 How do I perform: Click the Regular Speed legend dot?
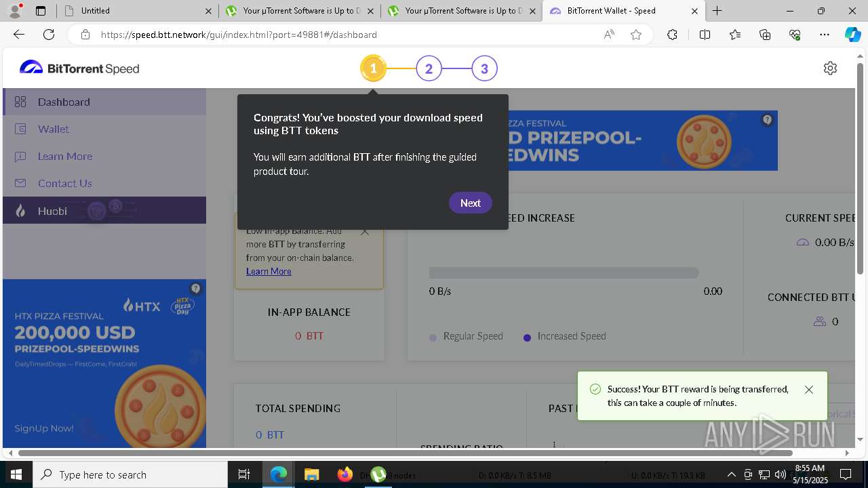click(433, 338)
